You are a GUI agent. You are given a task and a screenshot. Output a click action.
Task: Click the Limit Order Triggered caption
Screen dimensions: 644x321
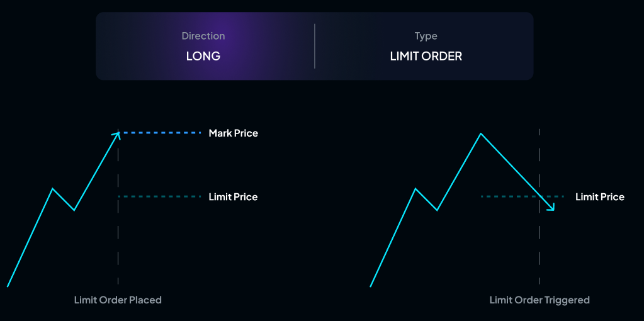pyautogui.click(x=539, y=300)
